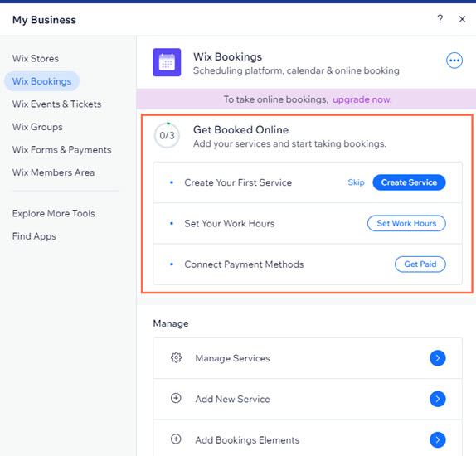Open Wix Forms & Payments section

[x=61, y=150]
